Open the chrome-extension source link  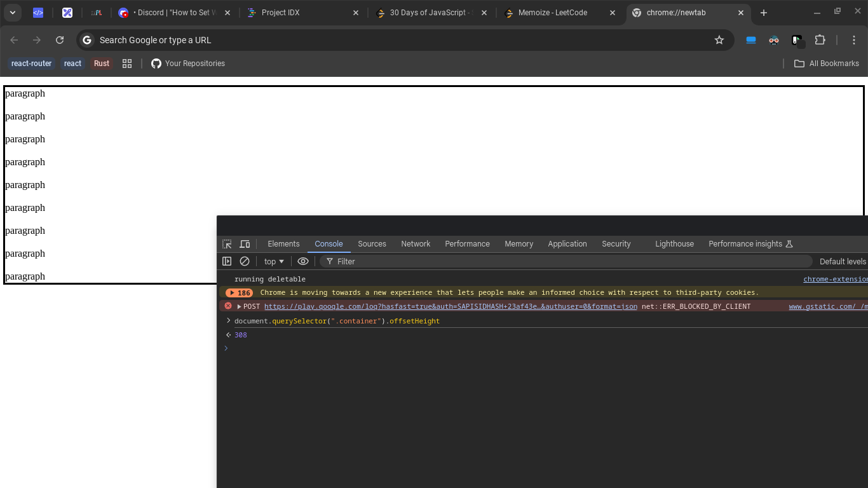(x=836, y=279)
